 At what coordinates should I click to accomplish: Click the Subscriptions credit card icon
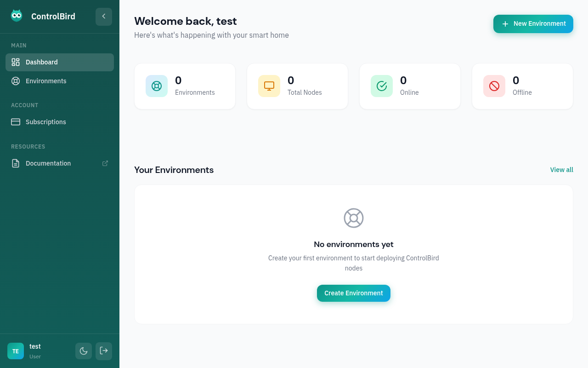coord(16,122)
